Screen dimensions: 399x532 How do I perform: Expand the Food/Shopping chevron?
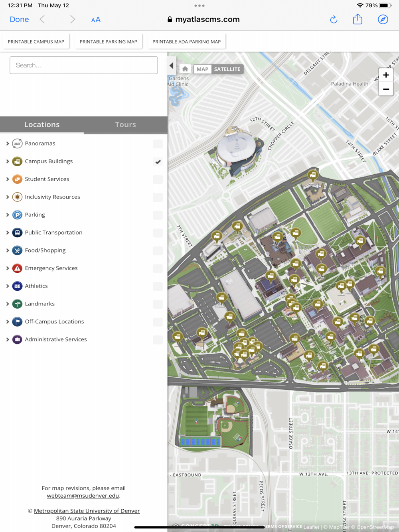click(x=7, y=250)
